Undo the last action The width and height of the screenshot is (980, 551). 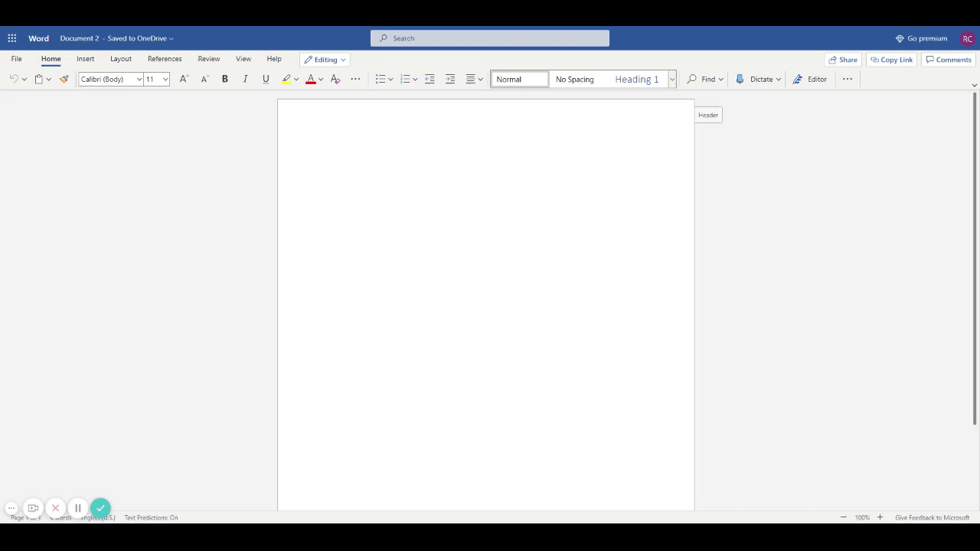(13, 79)
